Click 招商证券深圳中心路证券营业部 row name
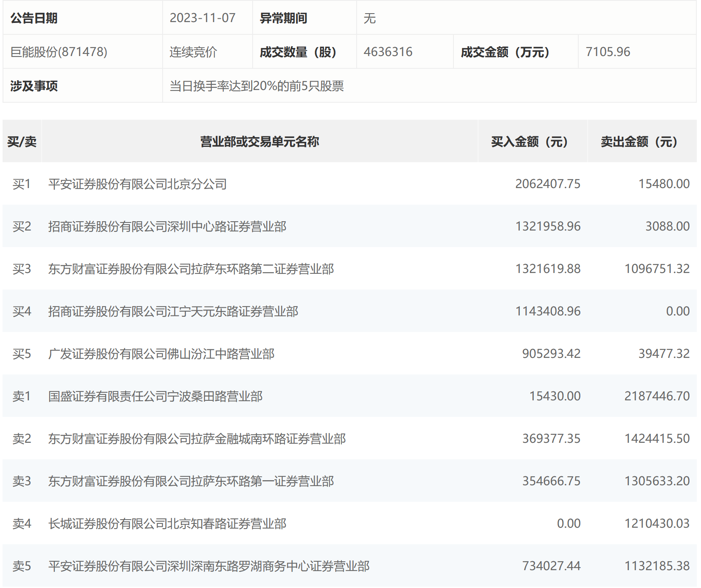 pyautogui.click(x=167, y=226)
